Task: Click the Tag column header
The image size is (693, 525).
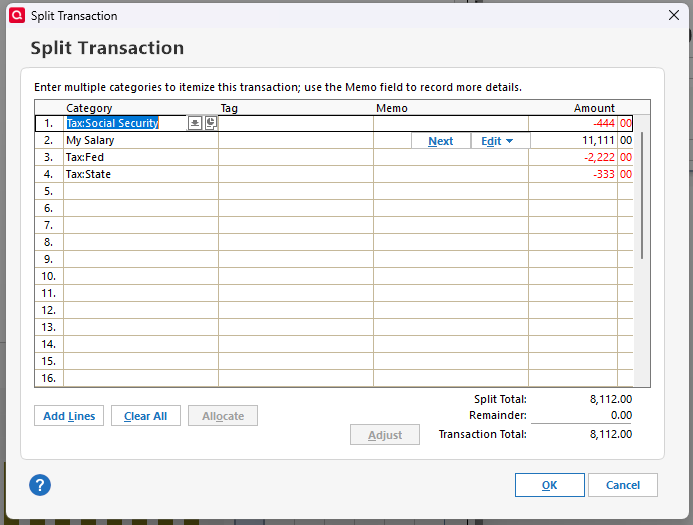Action: tap(229, 108)
